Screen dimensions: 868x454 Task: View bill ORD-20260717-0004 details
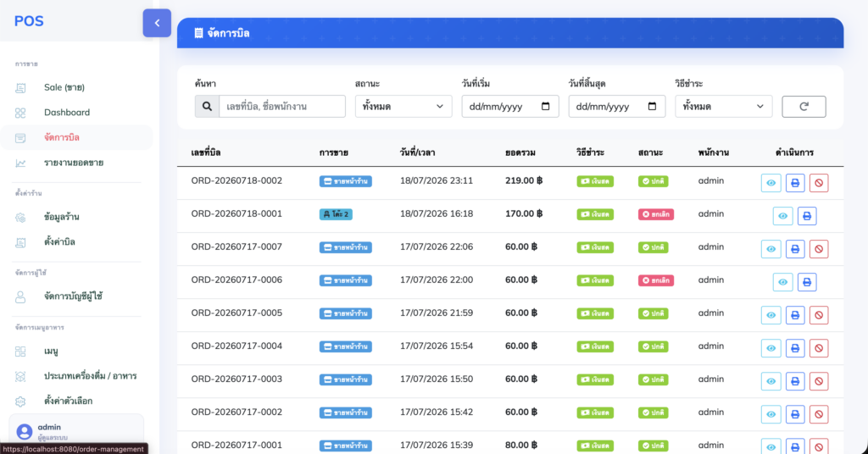coord(771,348)
